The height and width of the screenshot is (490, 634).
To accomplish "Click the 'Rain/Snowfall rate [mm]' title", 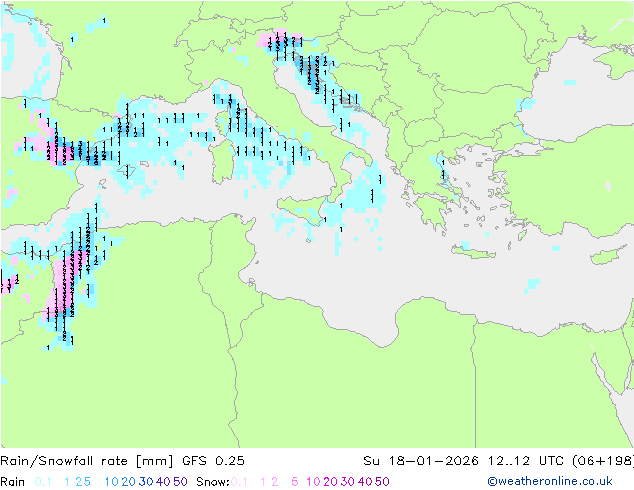I will 87,461.
